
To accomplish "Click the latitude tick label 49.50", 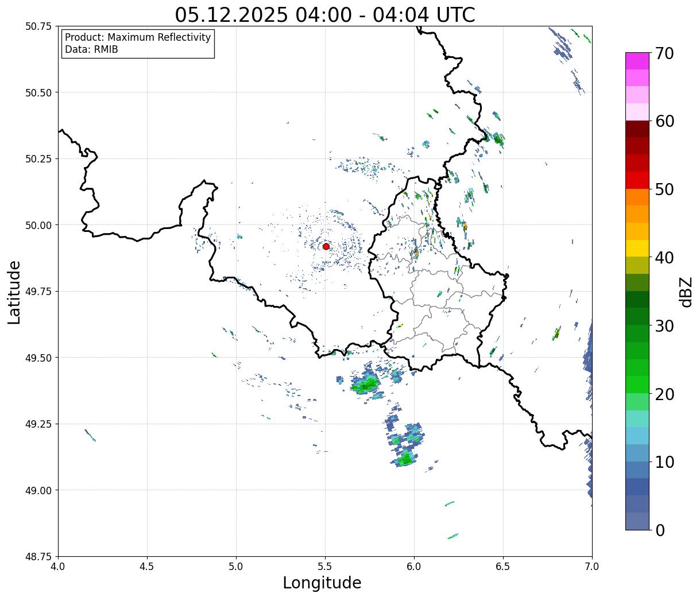I will coord(38,358).
